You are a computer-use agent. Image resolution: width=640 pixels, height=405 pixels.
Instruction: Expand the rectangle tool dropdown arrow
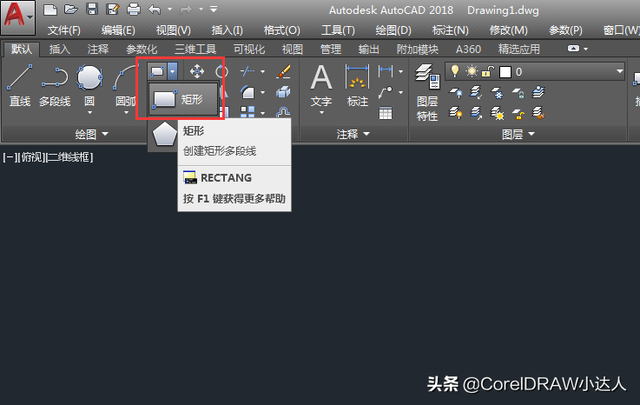[173, 71]
